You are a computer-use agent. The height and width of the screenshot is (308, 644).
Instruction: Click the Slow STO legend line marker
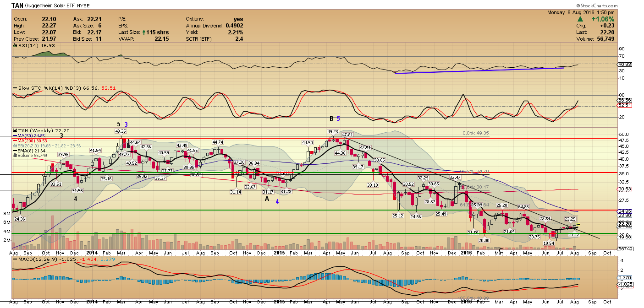tap(15, 87)
